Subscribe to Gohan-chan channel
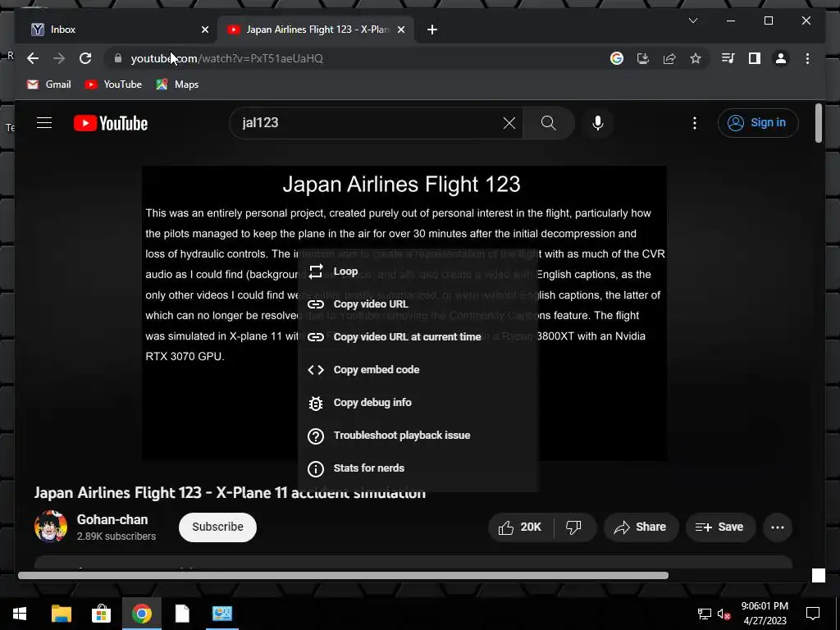This screenshot has width=840, height=630. coord(217,527)
